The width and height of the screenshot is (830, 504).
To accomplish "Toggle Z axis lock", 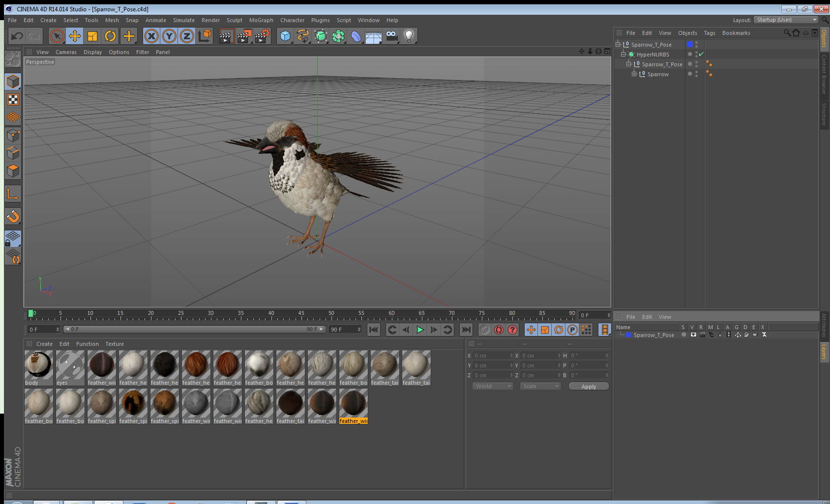I will point(187,36).
